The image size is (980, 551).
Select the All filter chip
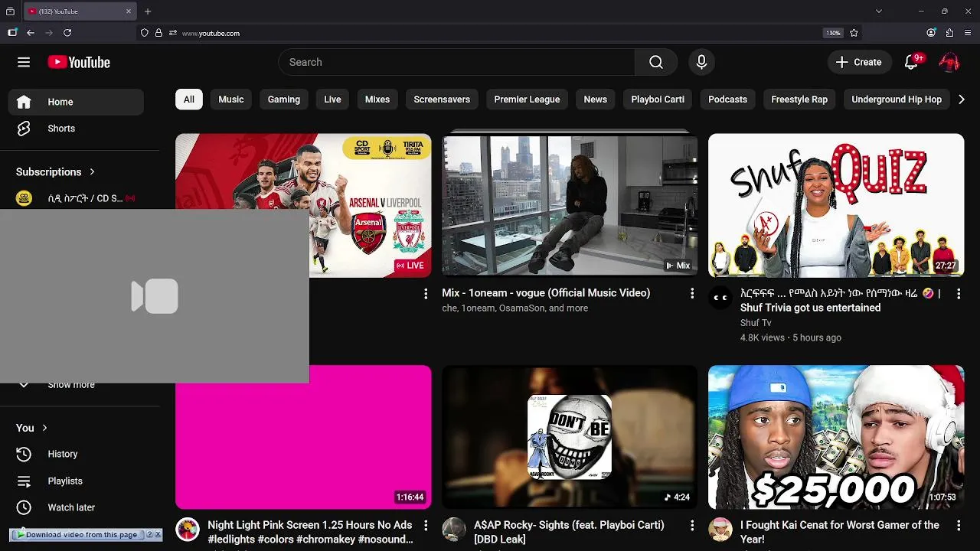[189, 99]
